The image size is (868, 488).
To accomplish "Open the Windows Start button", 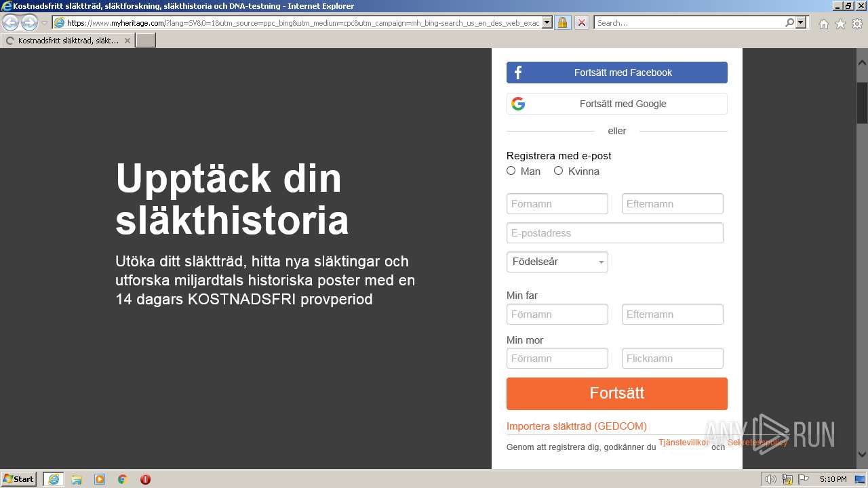I will coord(19,479).
